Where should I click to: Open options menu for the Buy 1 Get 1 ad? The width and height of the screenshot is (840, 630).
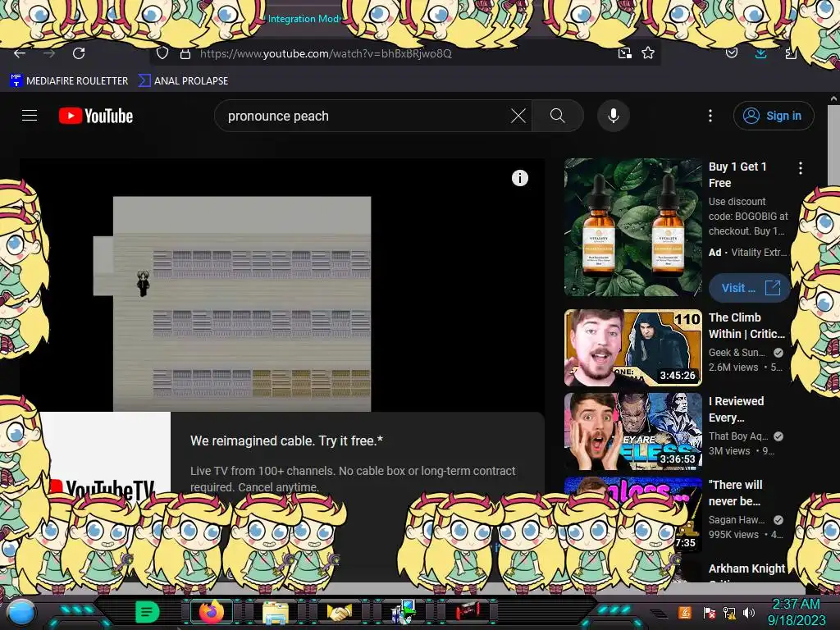pyautogui.click(x=801, y=168)
